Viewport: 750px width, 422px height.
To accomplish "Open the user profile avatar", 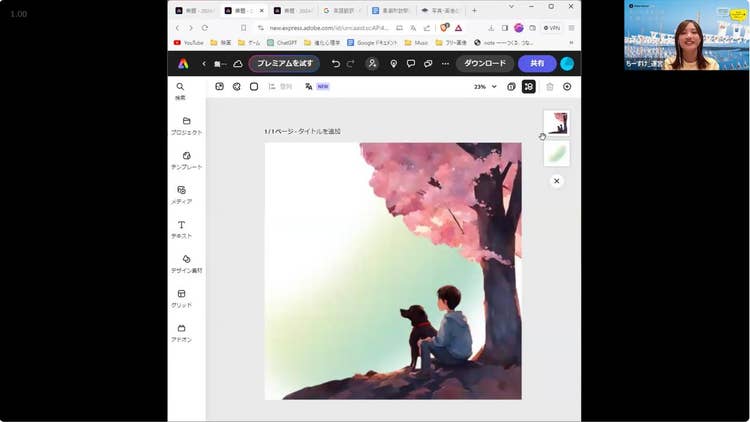I will 567,64.
